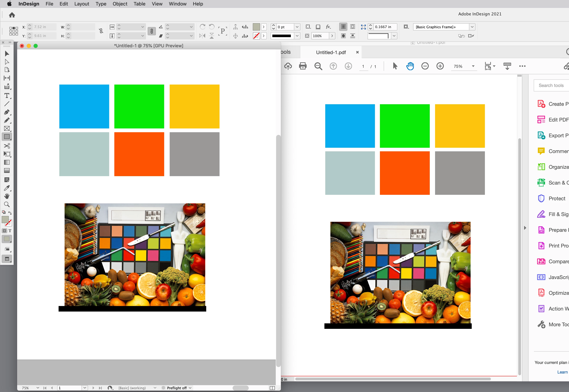Image resolution: width=569 pixels, height=392 pixels.
Task: Open the Object menu
Action: [x=120, y=4]
